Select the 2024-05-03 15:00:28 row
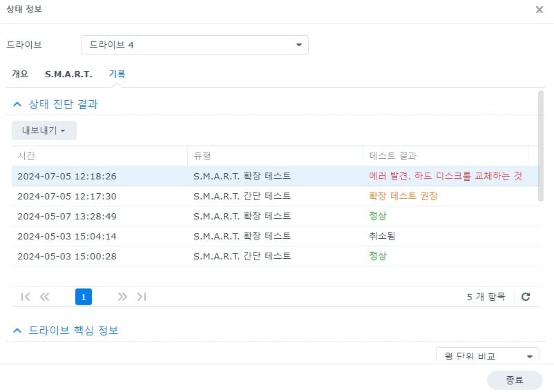 coord(275,256)
